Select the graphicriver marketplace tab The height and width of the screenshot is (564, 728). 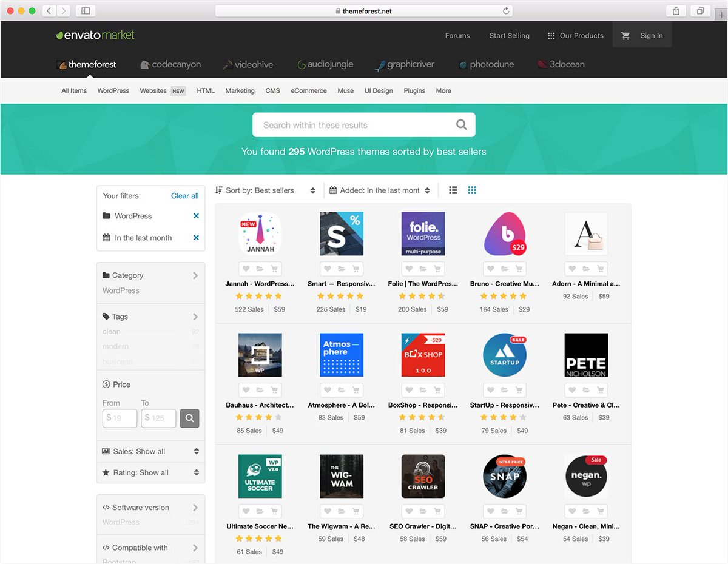click(405, 64)
